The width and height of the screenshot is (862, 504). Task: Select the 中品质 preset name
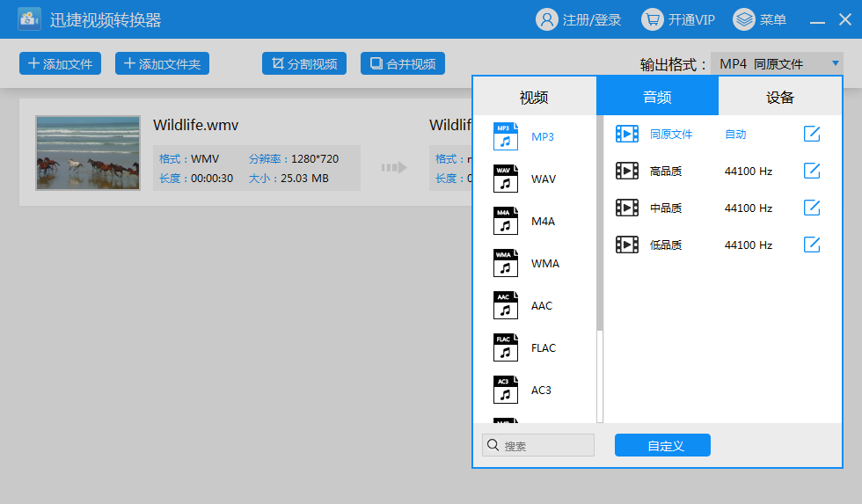[x=666, y=208]
